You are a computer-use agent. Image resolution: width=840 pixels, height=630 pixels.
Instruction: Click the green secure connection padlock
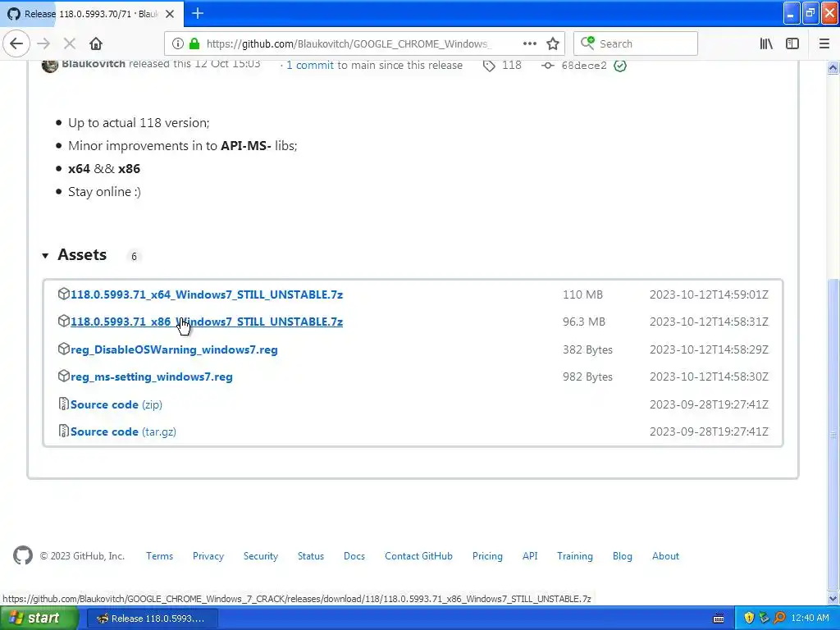(x=194, y=43)
